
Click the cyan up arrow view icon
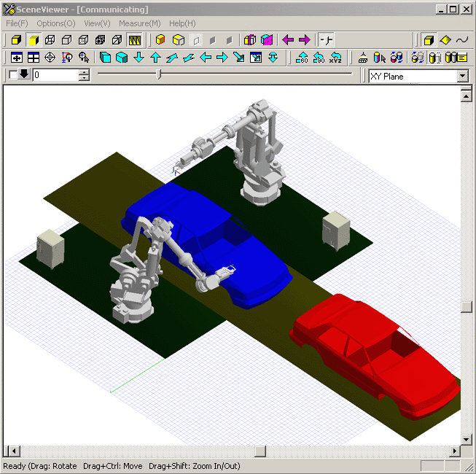point(155,58)
